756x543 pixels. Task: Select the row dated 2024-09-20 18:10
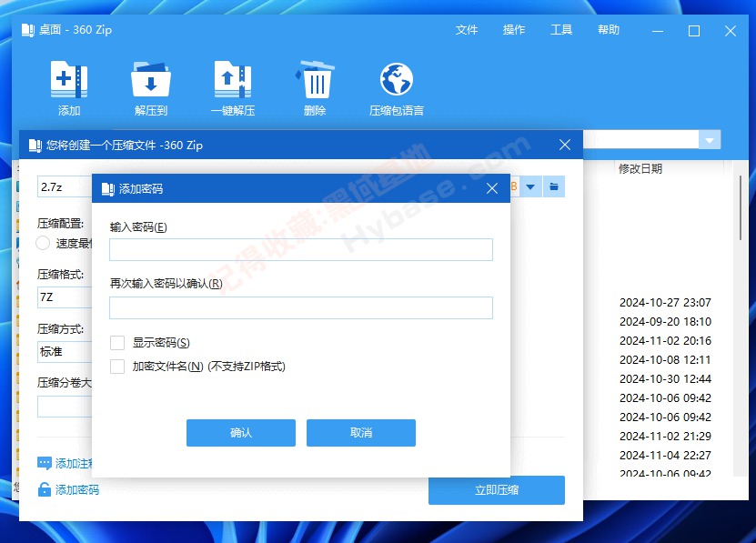pos(665,322)
